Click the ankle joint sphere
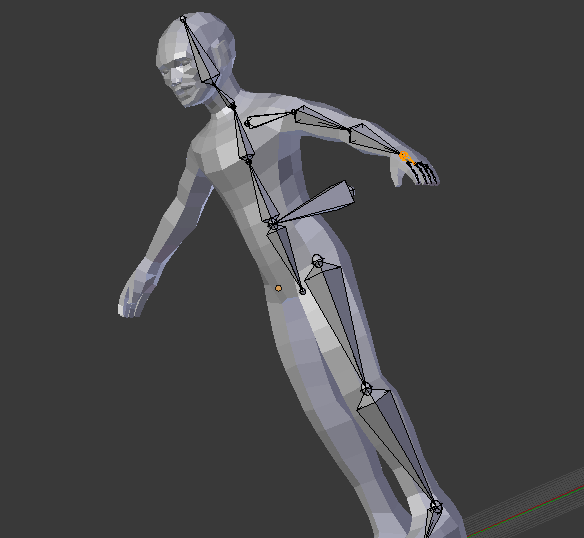 point(435,507)
